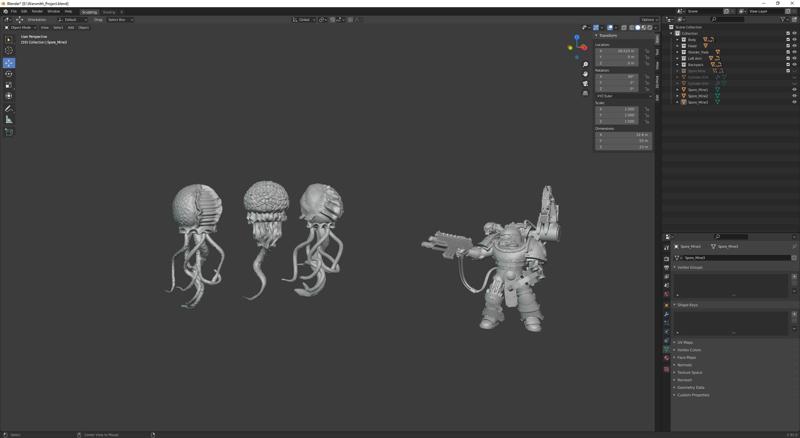Screen dimensions: 800x438
Task: Activate the Move tool
Action: [x=9, y=63]
